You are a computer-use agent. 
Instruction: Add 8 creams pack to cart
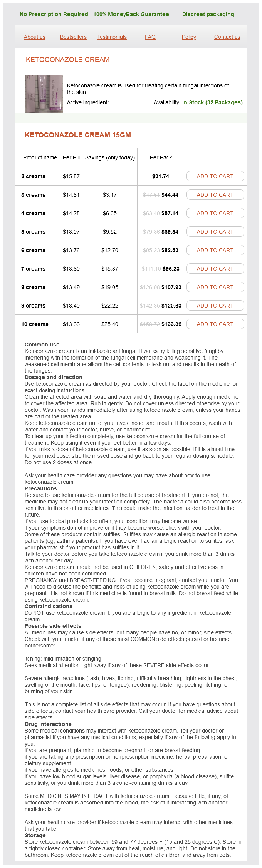215,287
